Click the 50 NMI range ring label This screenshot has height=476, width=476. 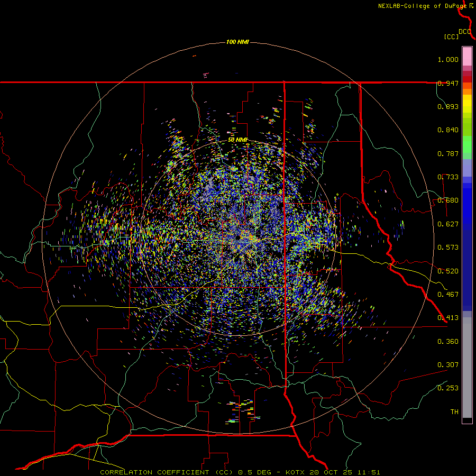point(238,140)
